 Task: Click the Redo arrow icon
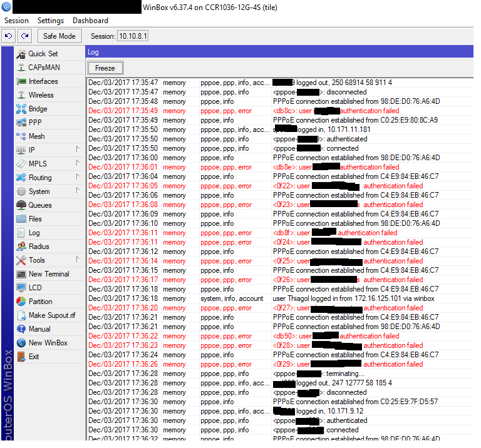click(25, 36)
